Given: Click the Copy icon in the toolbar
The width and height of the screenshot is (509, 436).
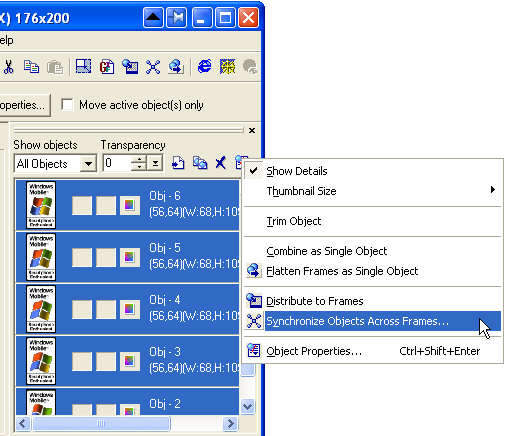Looking at the screenshot, I should click(31, 67).
